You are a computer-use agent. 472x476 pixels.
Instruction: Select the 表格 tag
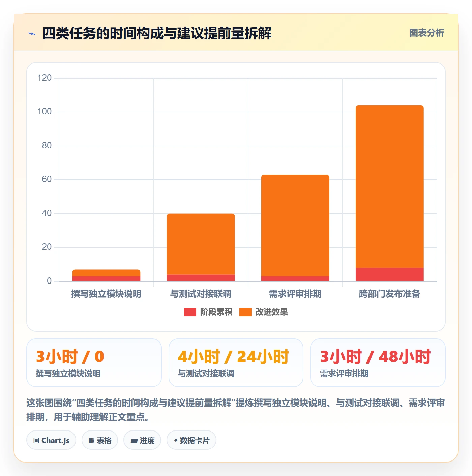[100, 440]
